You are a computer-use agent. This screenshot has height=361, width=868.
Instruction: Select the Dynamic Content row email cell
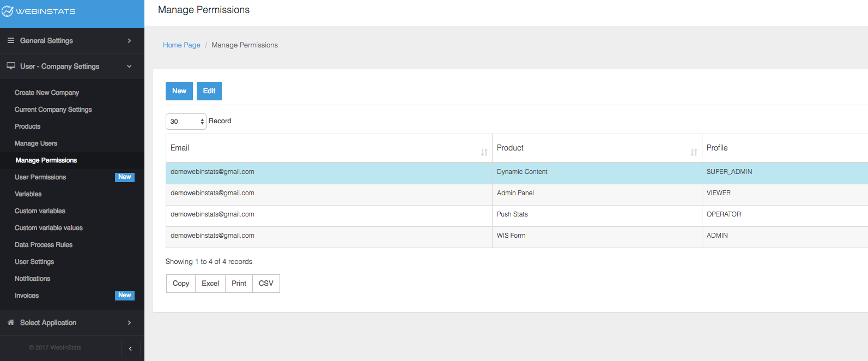coord(329,173)
